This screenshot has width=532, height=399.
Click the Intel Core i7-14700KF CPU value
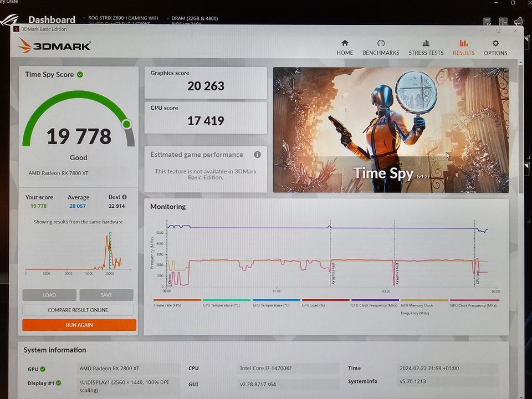pyautogui.click(x=266, y=368)
